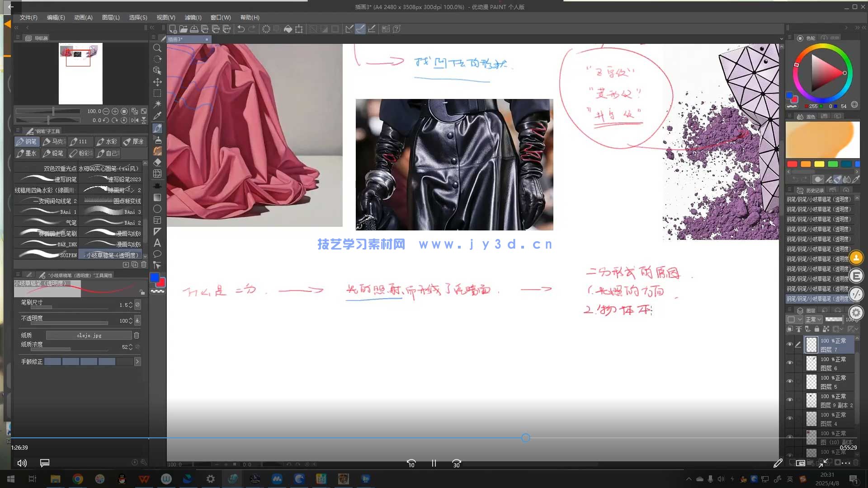This screenshot has width=868, height=488.
Task: Select the 粉彩 (pastel) sub-tool
Action: point(80,153)
